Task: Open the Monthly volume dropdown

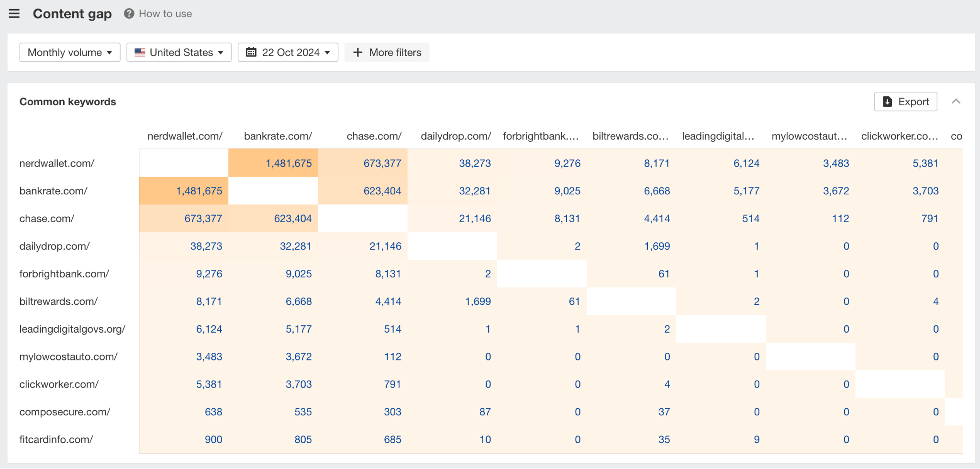Action: (x=69, y=52)
